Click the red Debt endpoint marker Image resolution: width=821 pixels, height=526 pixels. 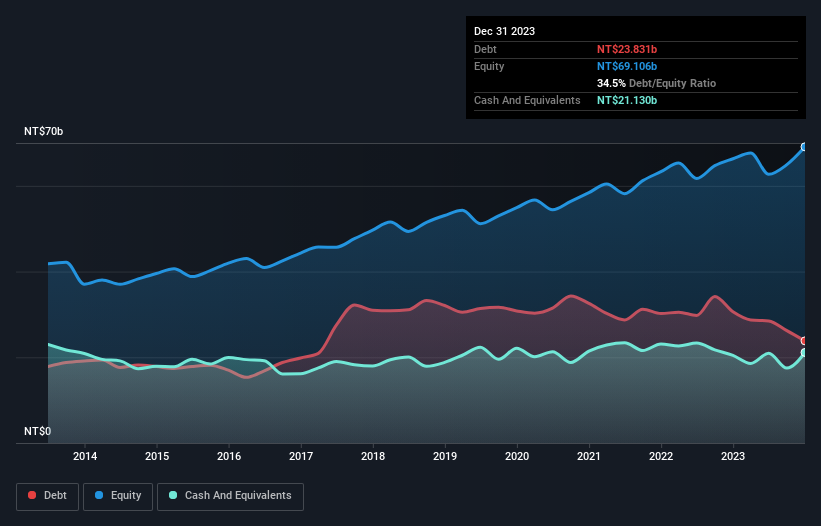click(x=805, y=341)
